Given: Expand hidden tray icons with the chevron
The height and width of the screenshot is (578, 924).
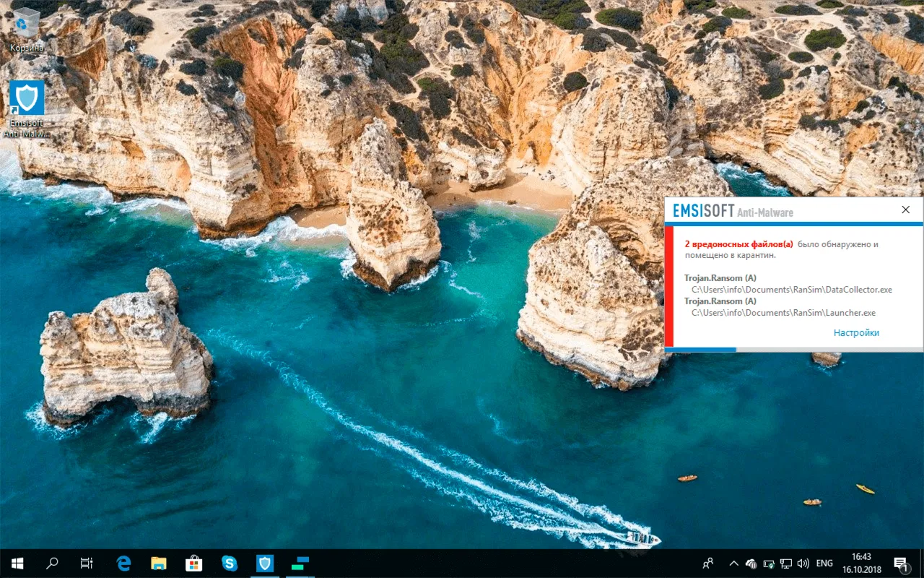Looking at the screenshot, I should (x=733, y=564).
